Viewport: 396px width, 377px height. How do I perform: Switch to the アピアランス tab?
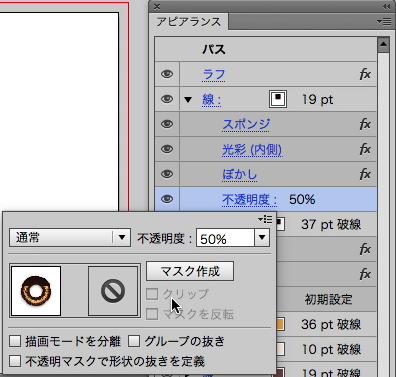(189, 22)
